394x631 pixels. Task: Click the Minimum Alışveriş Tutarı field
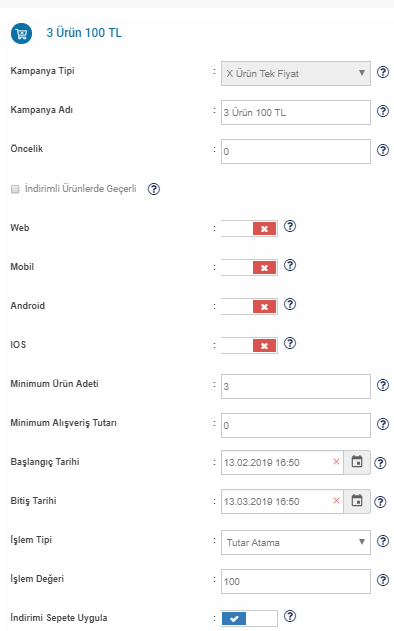(x=296, y=425)
